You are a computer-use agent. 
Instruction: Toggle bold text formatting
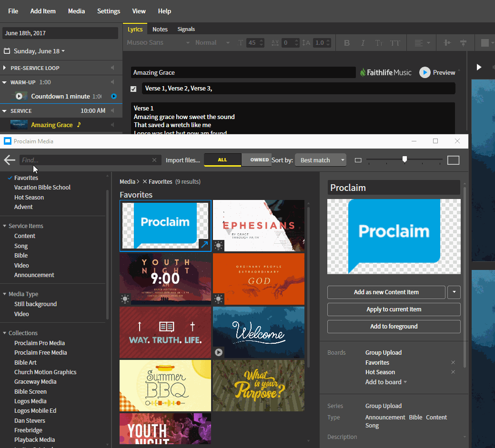pyautogui.click(x=347, y=43)
